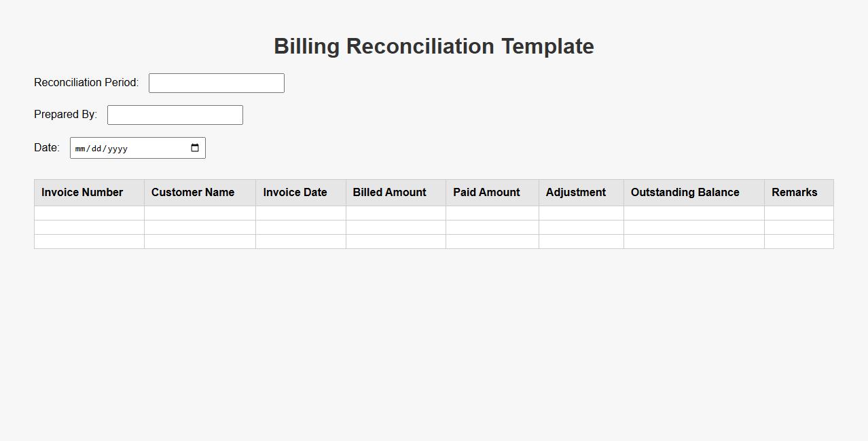Select first row Customer Name cell

[x=200, y=213]
